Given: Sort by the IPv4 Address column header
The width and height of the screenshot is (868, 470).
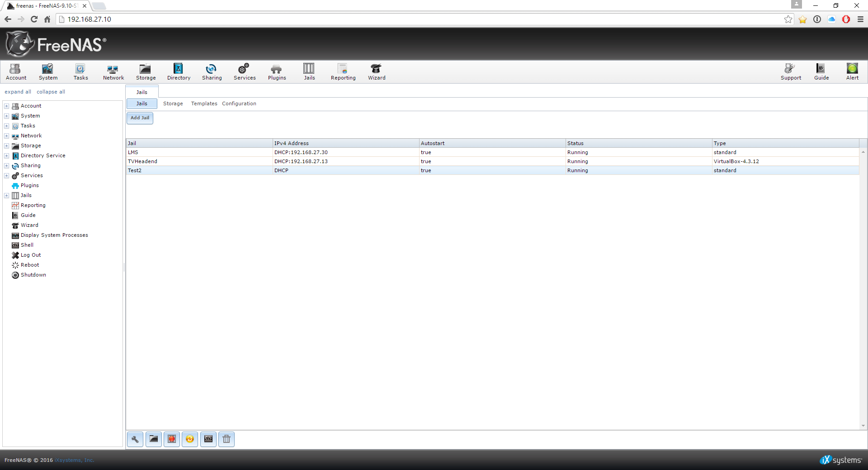Looking at the screenshot, I should tap(346, 143).
